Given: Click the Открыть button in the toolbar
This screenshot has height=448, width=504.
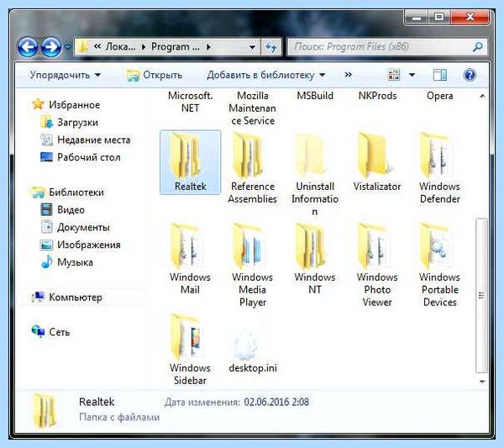Looking at the screenshot, I should (x=155, y=75).
